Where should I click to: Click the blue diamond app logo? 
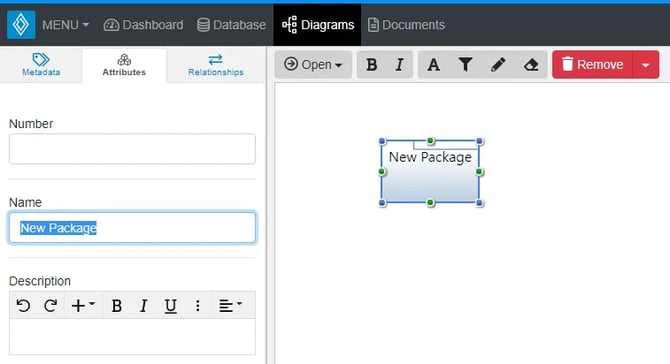coord(21,25)
